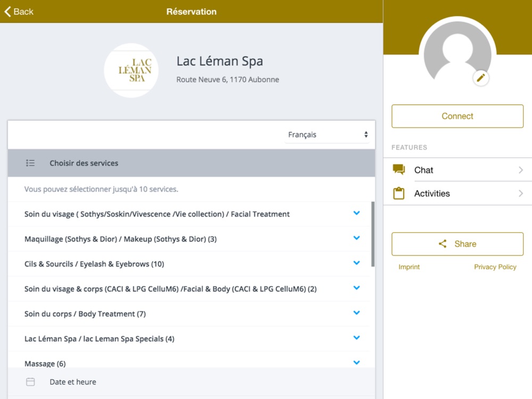Click the chevron next to Activities
The height and width of the screenshot is (399, 532).
coord(521,194)
